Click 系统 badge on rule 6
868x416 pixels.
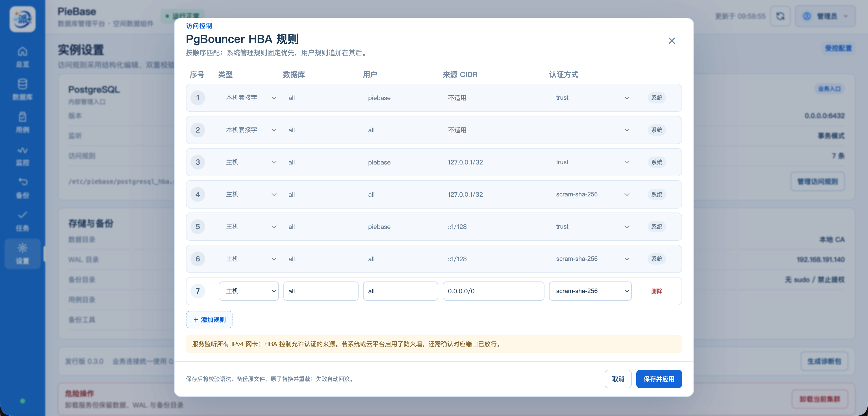[x=656, y=259]
